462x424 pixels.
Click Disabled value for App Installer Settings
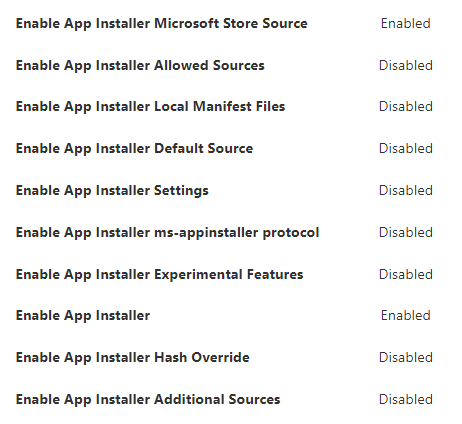[406, 191]
